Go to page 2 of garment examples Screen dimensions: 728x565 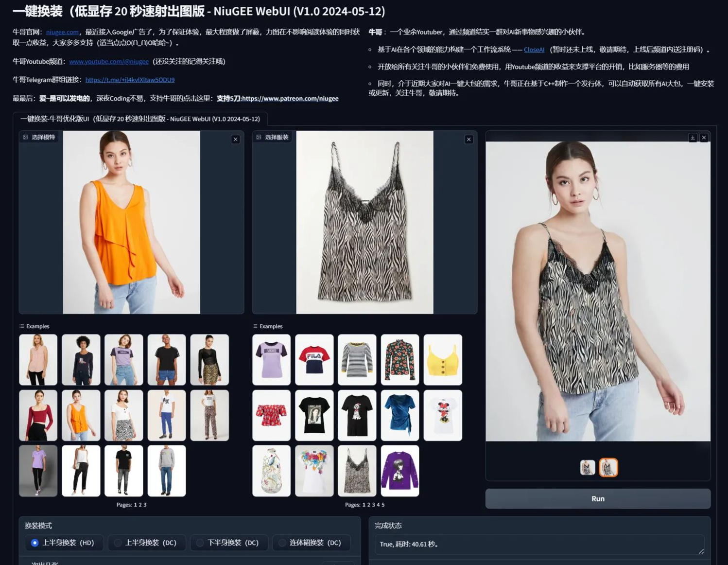368,505
